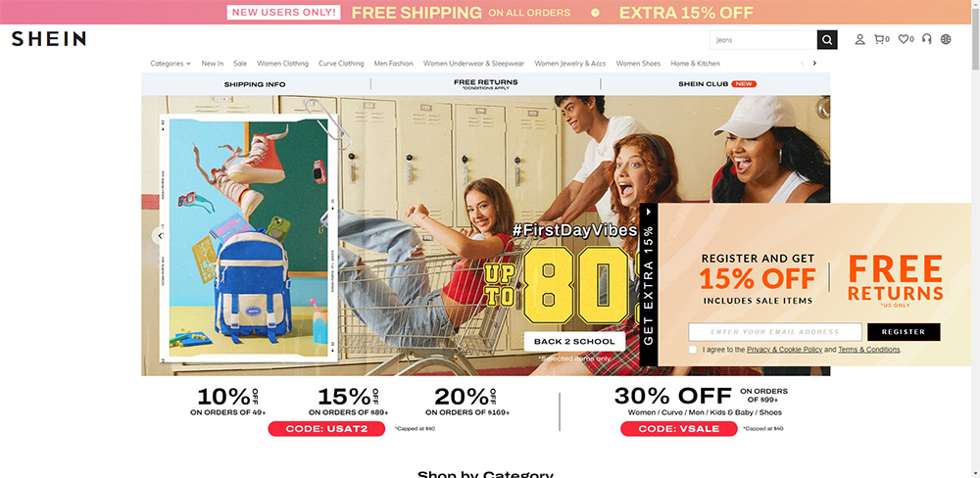Collapse the Get Extra 15% panel arrow

(649, 212)
